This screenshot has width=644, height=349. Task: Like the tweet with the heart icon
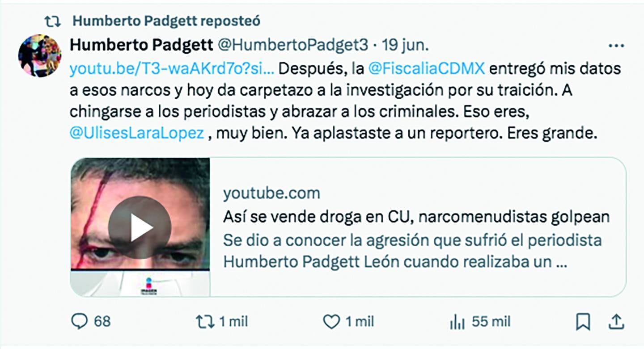click(x=331, y=321)
